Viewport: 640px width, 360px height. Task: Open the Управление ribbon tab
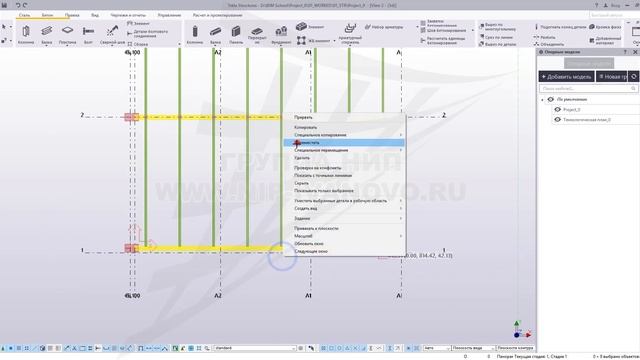point(169,15)
